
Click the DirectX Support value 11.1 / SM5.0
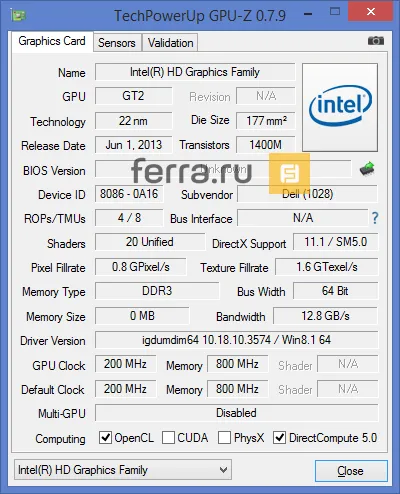pyautogui.click(x=336, y=242)
